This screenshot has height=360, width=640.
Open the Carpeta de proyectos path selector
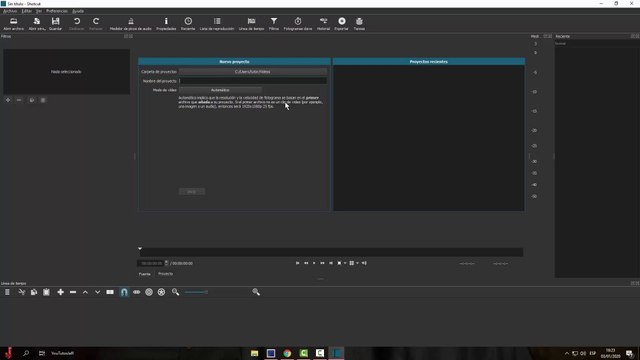tap(253, 72)
